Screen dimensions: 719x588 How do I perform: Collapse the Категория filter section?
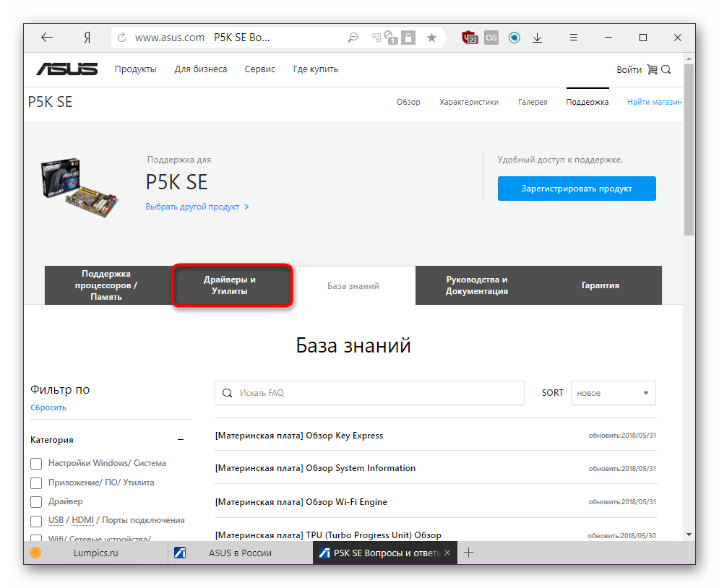click(181, 440)
